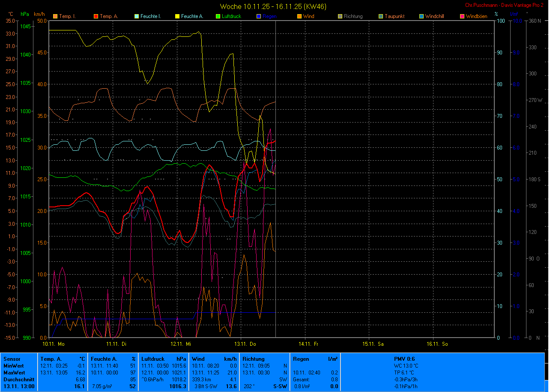Click the red Temp. A. legend square

click(x=96, y=16)
